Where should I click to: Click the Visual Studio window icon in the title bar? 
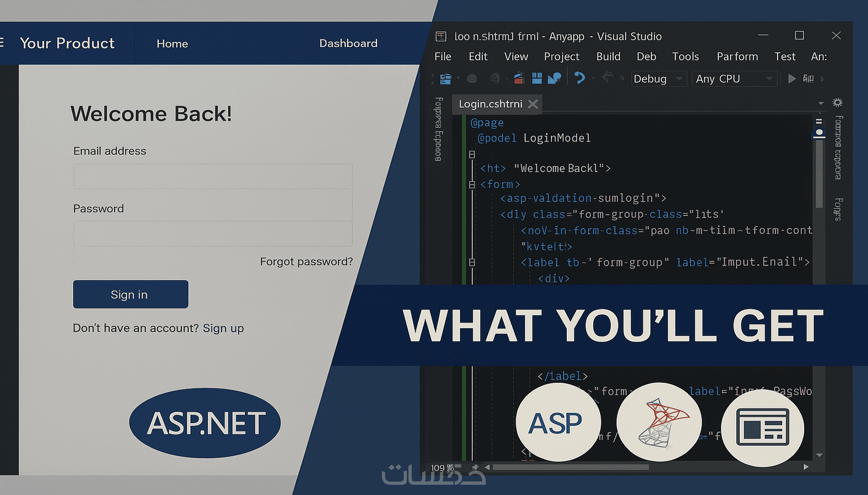441,36
